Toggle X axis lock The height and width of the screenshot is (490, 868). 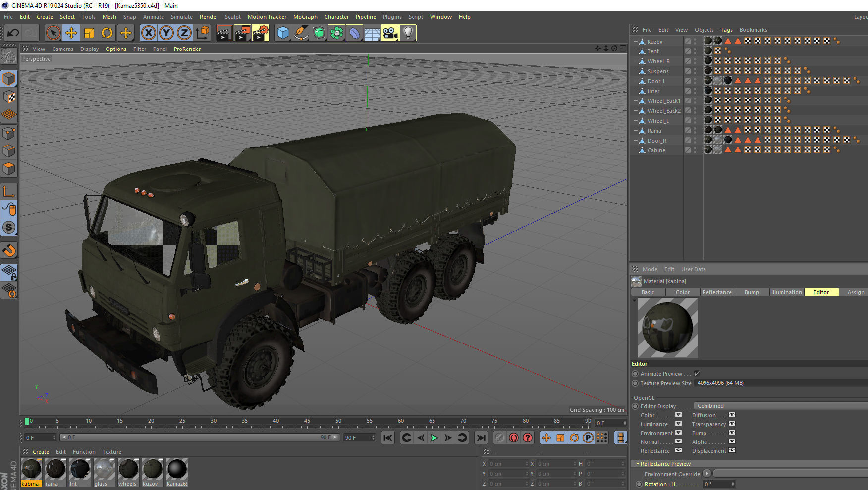(x=149, y=33)
